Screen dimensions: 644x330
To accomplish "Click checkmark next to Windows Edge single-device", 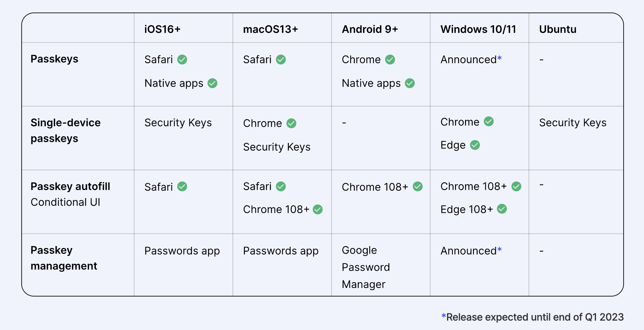I will 475,145.
